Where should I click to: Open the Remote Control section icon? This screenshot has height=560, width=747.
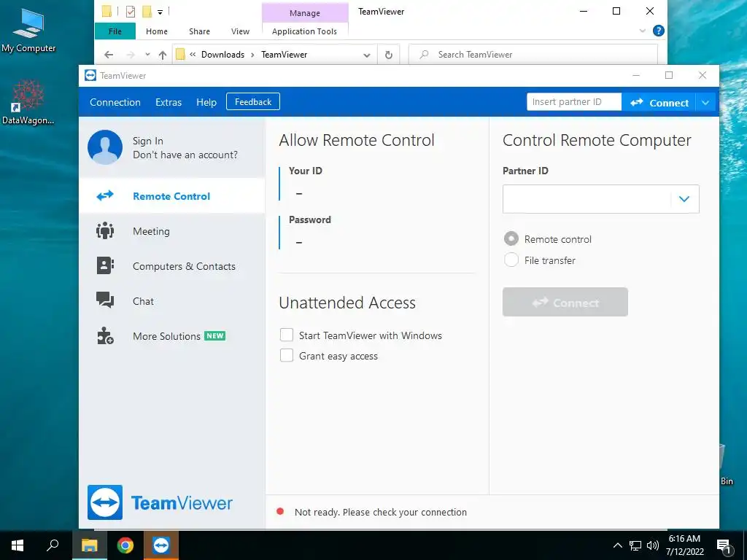105,195
